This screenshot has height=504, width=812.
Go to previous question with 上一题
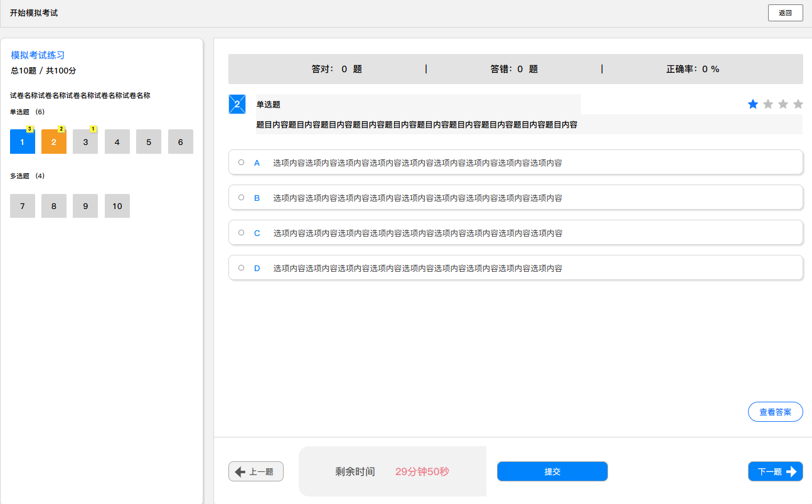tap(256, 471)
